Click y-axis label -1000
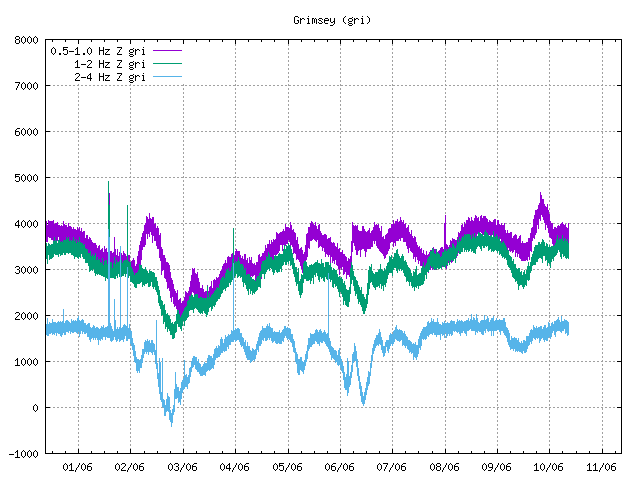Image resolution: width=640 pixels, height=480 pixels. [x=23, y=454]
